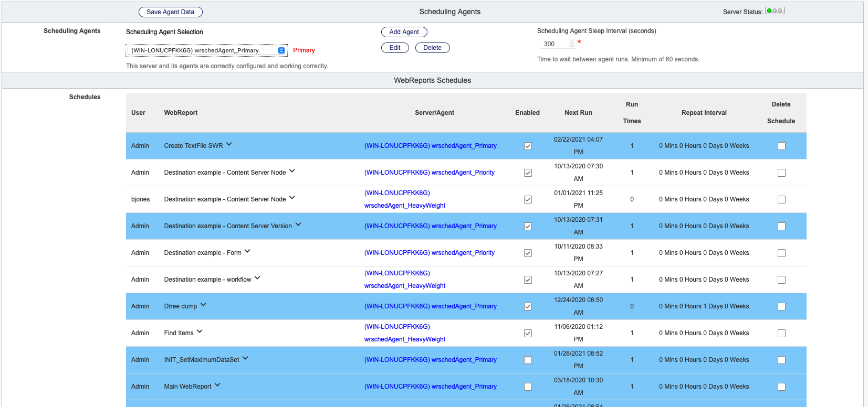The height and width of the screenshot is (407, 868).
Task: Toggle Enabled for Admin's Content Server Node
Action: point(528,173)
